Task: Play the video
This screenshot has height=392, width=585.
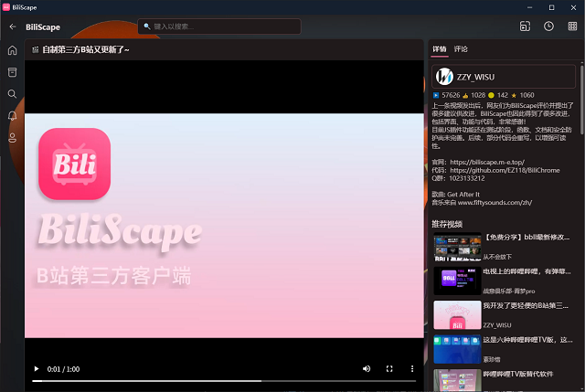Action: 37,369
